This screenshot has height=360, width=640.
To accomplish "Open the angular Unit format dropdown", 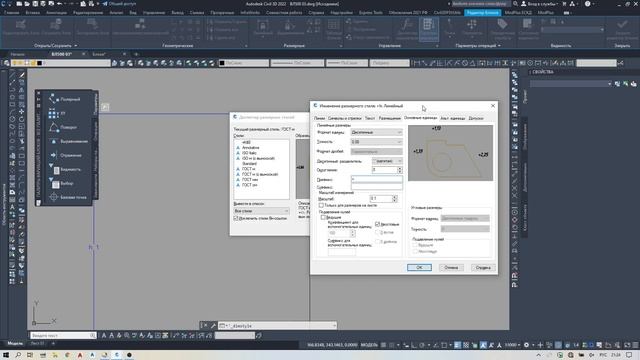I will click(465, 218).
